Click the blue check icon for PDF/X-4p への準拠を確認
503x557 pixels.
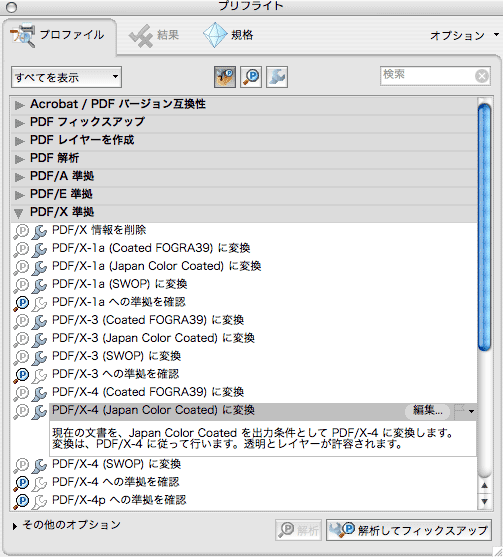22,501
